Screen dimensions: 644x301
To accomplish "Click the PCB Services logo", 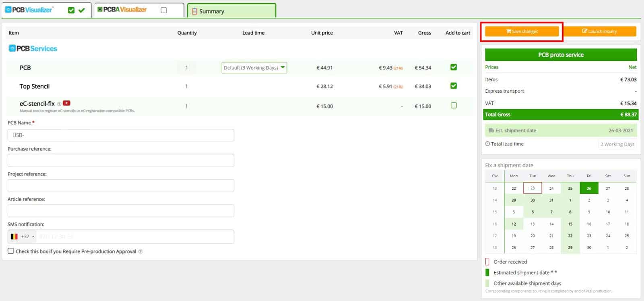I will (33, 48).
